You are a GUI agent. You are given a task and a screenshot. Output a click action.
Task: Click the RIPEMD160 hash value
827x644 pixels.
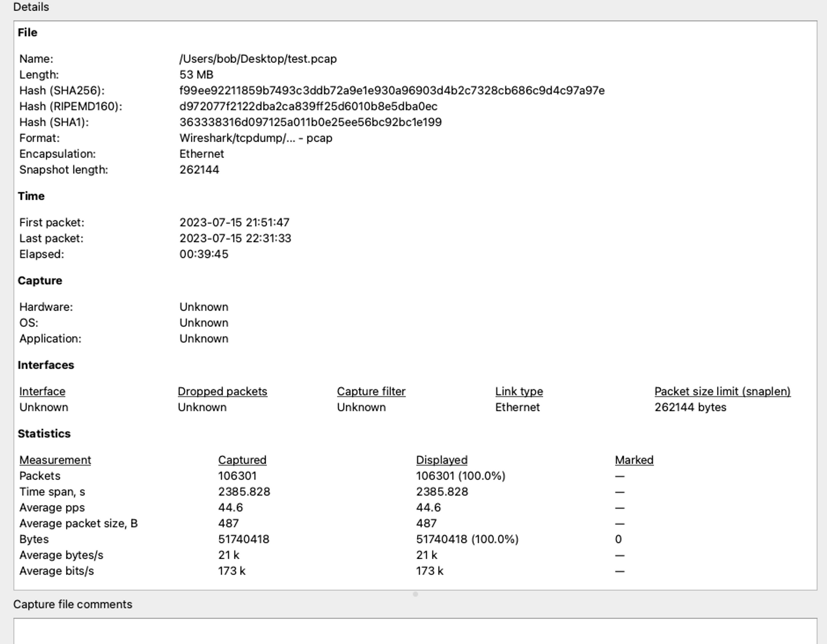pos(308,106)
